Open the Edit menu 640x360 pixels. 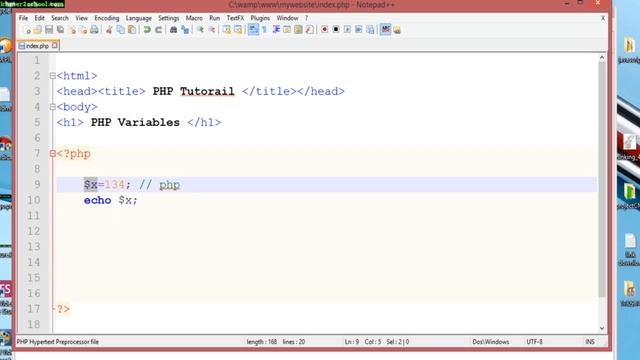tap(40, 18)
